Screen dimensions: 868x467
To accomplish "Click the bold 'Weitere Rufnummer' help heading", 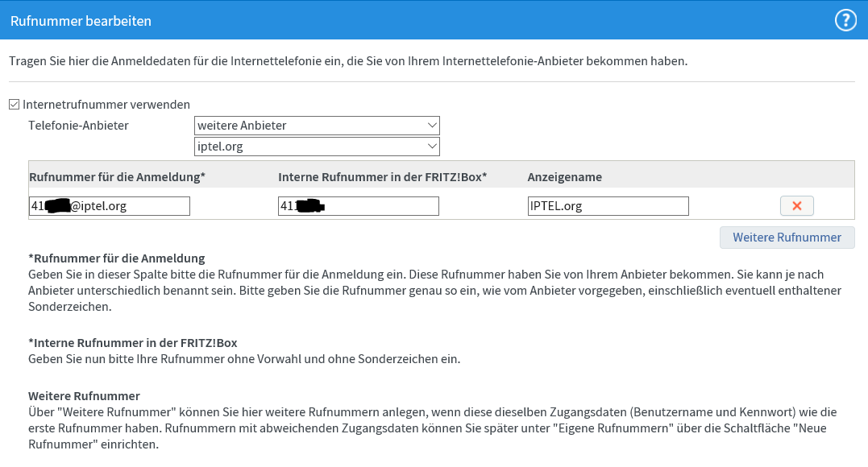I will click(x=84, y=396).
